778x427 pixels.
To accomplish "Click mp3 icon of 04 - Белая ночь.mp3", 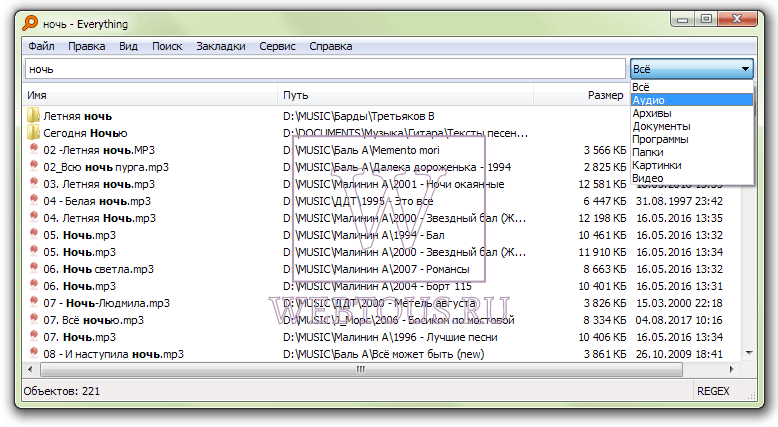I will (x=34, y=201).
